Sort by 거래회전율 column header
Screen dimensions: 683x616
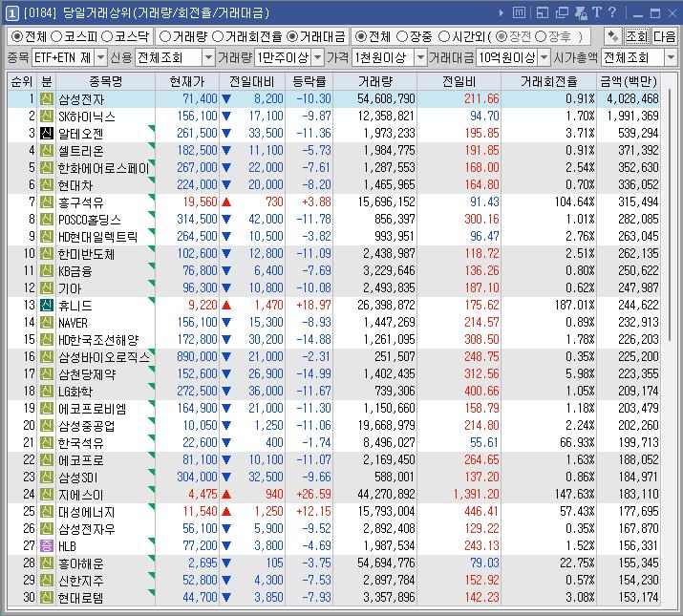pyautogui.click(x=549, y=81)
